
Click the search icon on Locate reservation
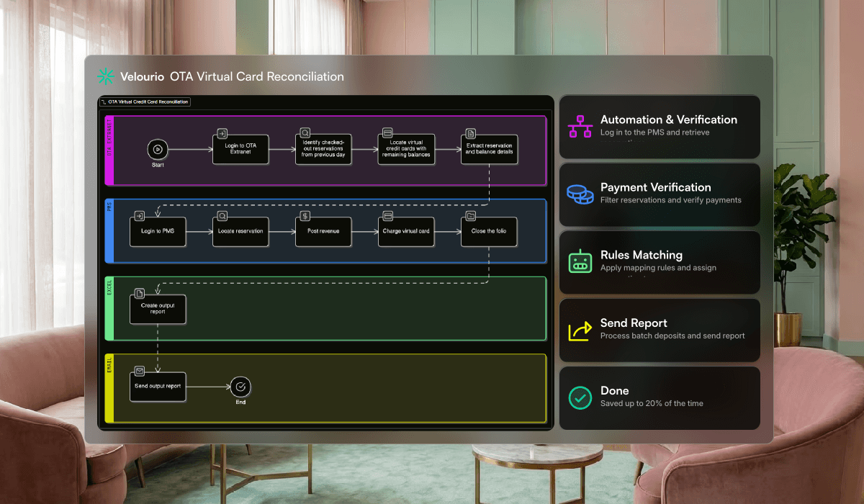[x=222, y=216]
